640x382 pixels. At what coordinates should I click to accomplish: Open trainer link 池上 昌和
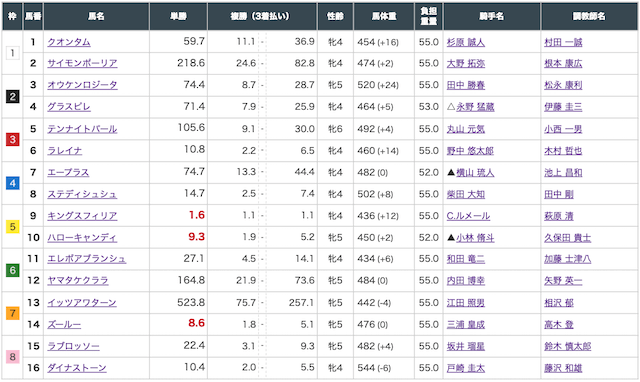(x=563, y=173)
